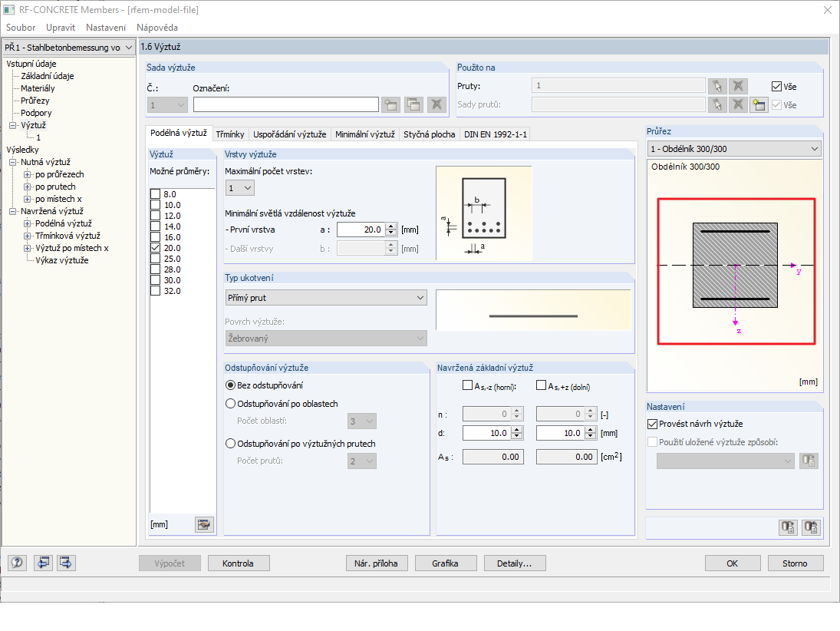This screenshot has width=840, height=631.
Task: Click the RF-CONCRETE Members title bar app icon
Action: pos(8,10)
